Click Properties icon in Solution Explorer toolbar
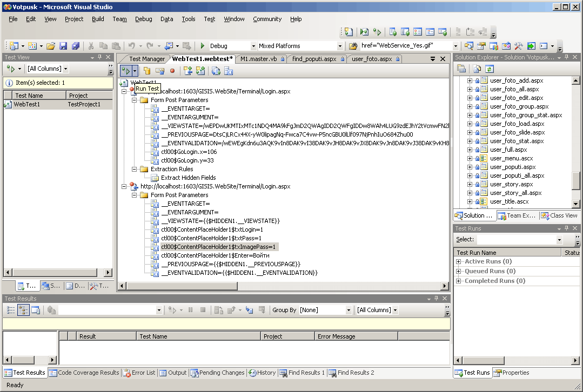 point(461,69)
